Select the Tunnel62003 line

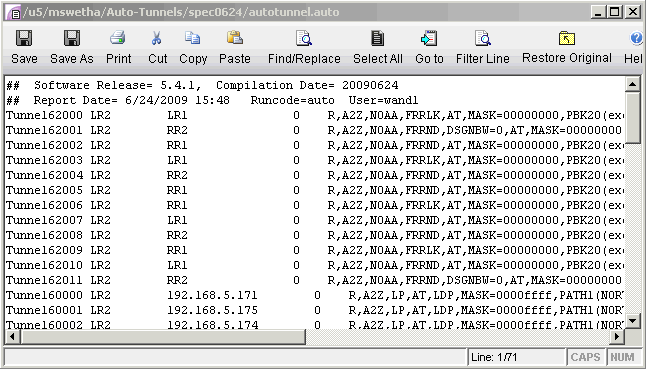click(x=315, y=160)
